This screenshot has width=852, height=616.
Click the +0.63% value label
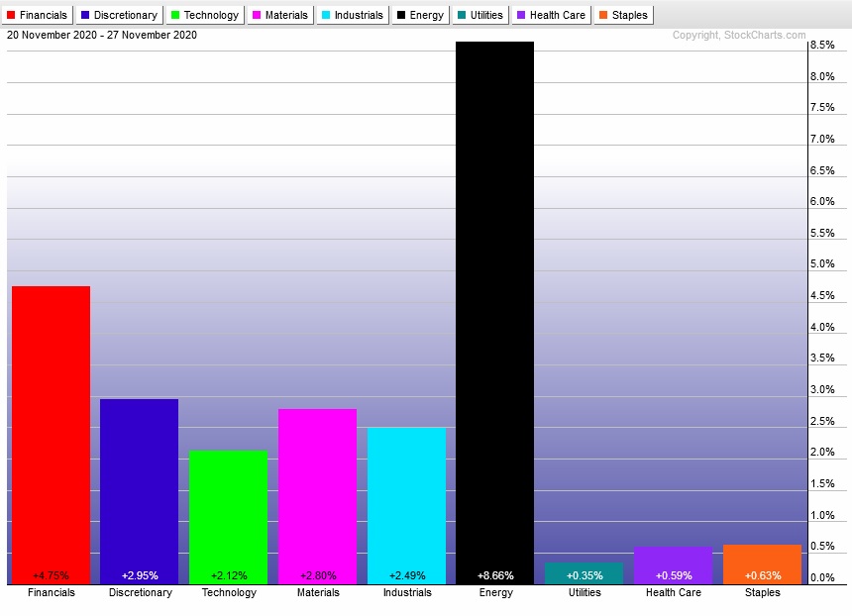[x=763, y=575]
